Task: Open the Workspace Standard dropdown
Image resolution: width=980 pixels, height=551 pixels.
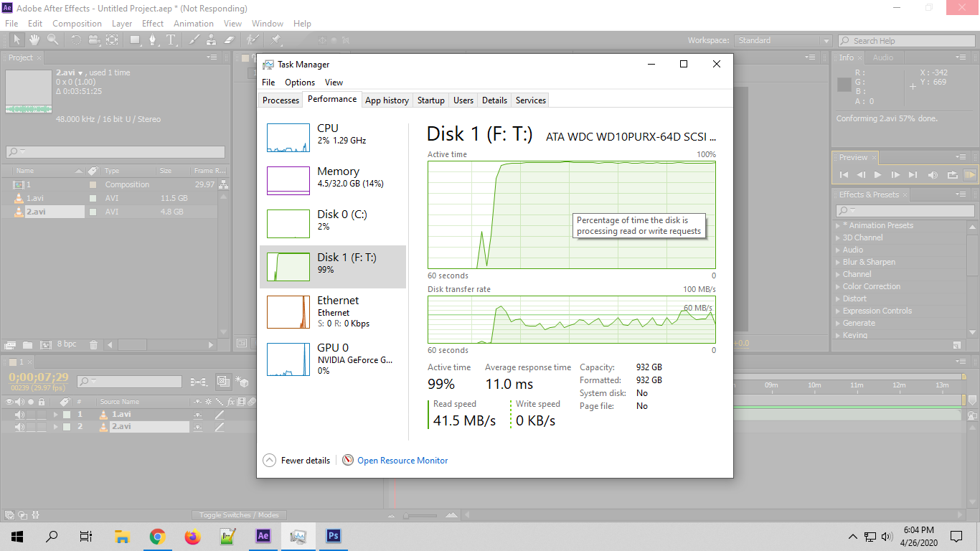Action: pos(782,41)
